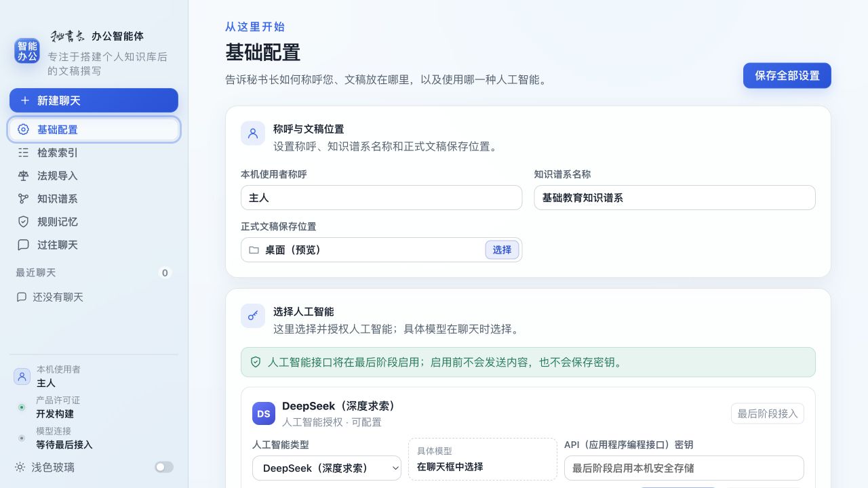Screen dimensions: 868x488
Task: Click the key icon in 选择人工智能 card
Action: click(x=253, y=316)
